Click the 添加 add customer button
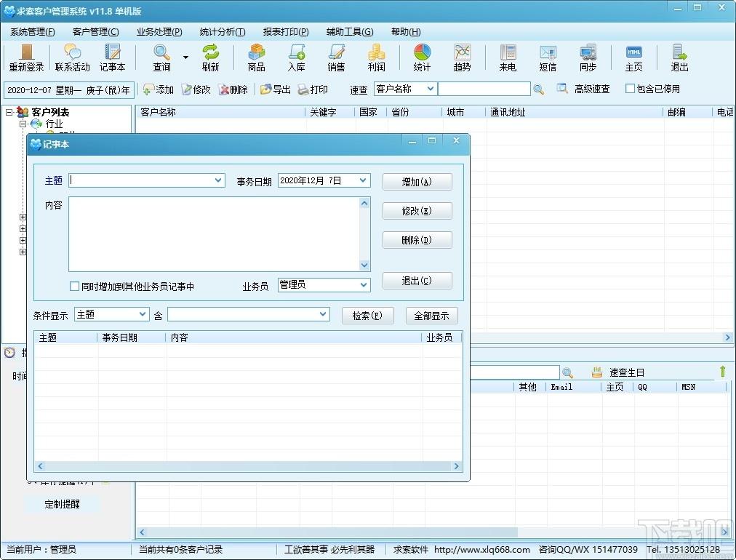 [159, 89]
